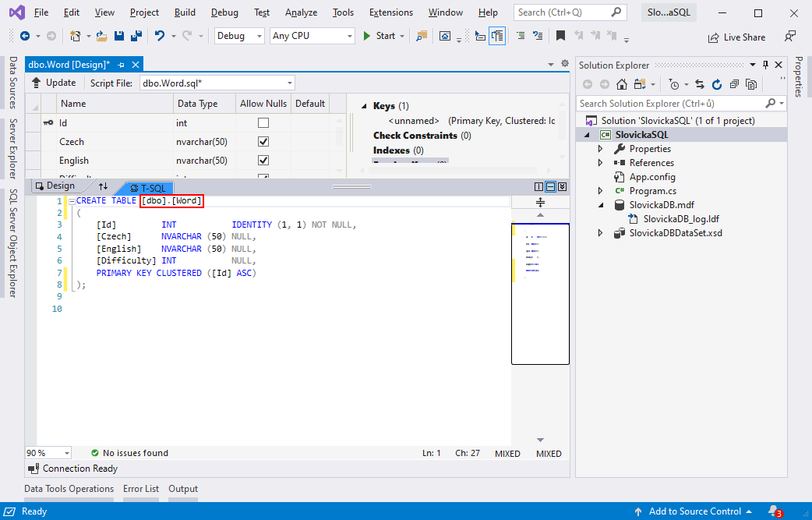Click the main Search (Ctrl+Q) box

[x=570, y=12]
